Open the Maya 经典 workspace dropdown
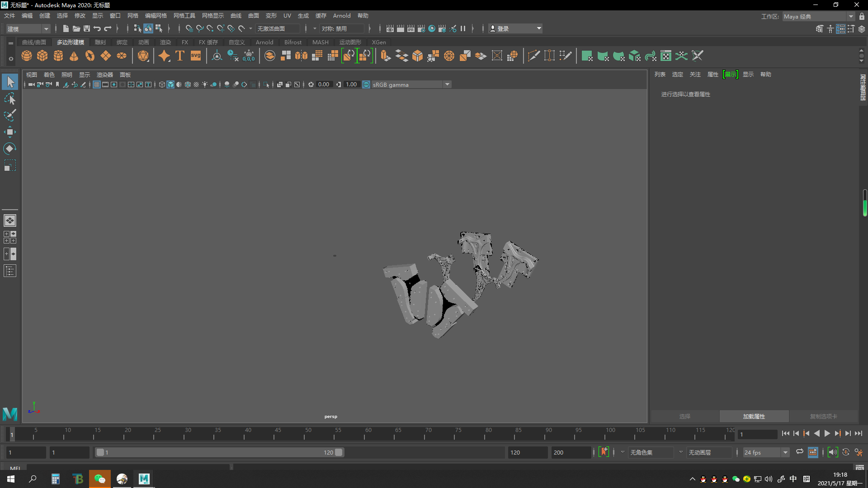The image size is (868, 488). (x=819, y=16)
